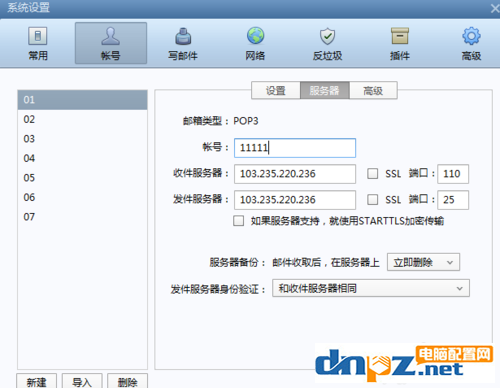This screenshot has height=388, width=500.
Task: Open the 插件 plugins box icon
Action: click(400, 43)
